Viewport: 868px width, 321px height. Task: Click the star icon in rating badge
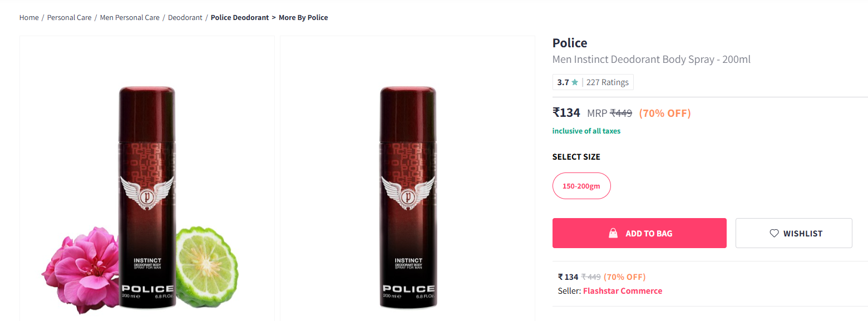[x=575, y=82]
